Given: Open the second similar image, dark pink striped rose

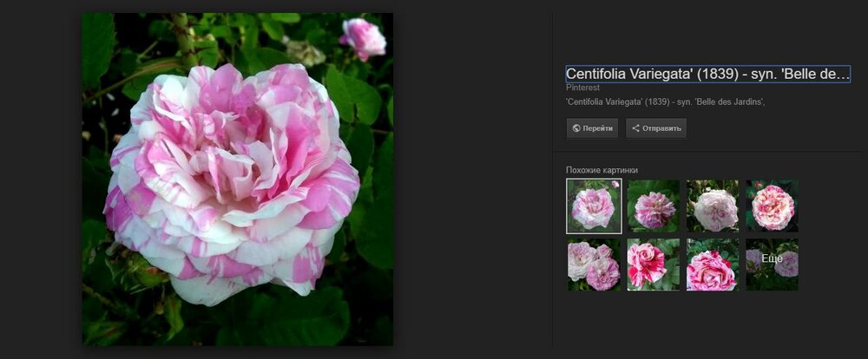Looking at the screenshot, I should [x=654, y=206].
